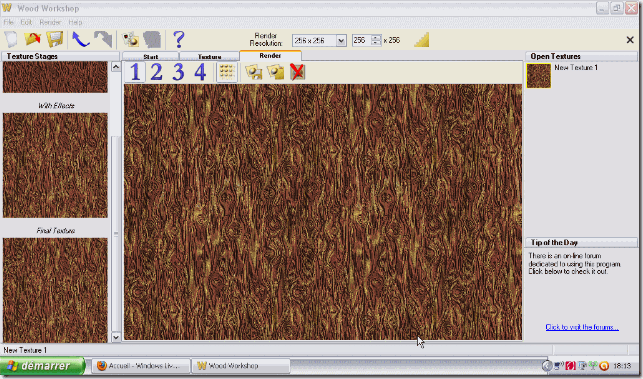
Task: Select tiling view 1
Action: click(x=135, y=72)
